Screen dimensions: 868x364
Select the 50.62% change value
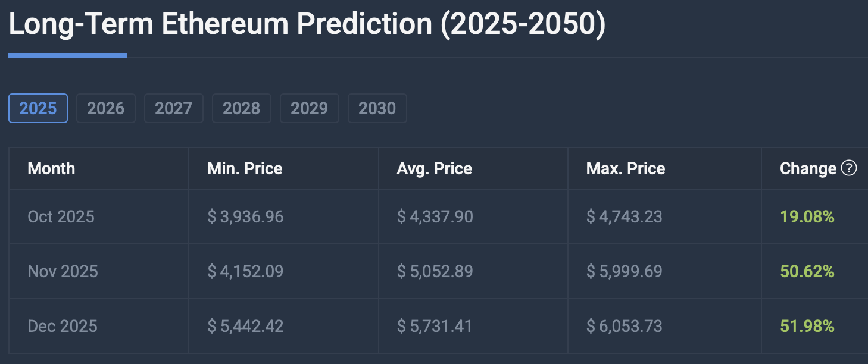click(x=807, y=271)
